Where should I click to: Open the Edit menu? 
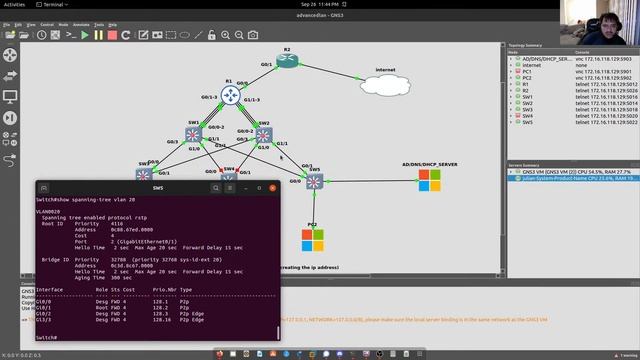pyautogui.click(x=18, y=25)
